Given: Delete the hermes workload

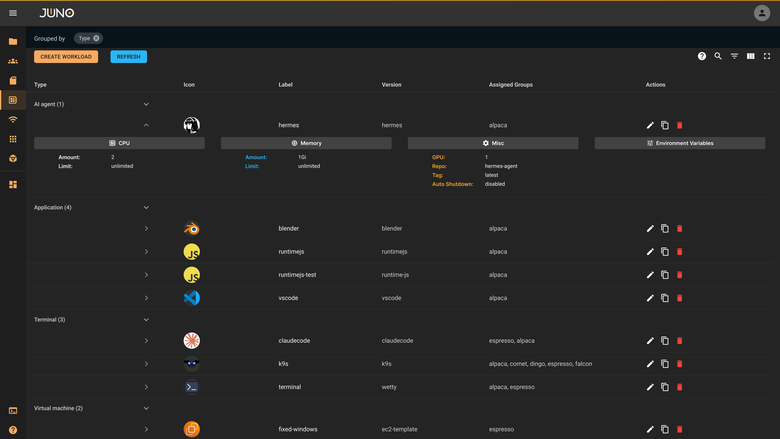Looking at the screenshot, I should click(680, 125).
